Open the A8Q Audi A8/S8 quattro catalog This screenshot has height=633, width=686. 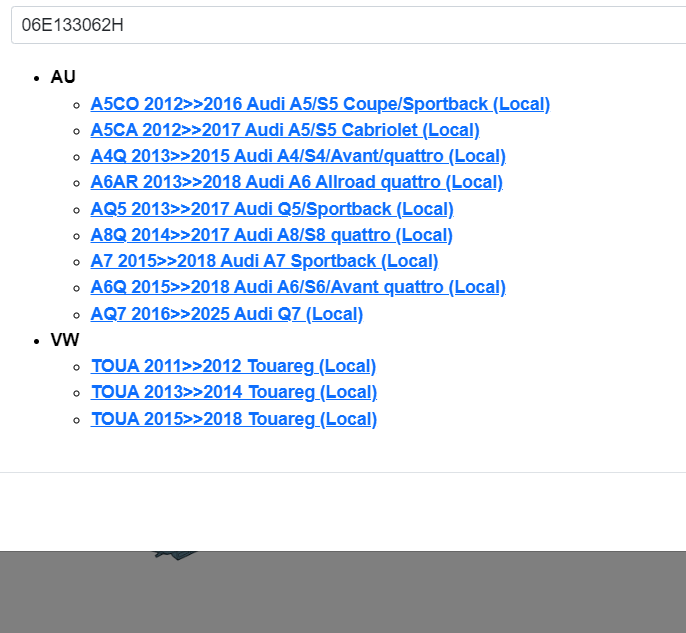click(x=271, y=235)
